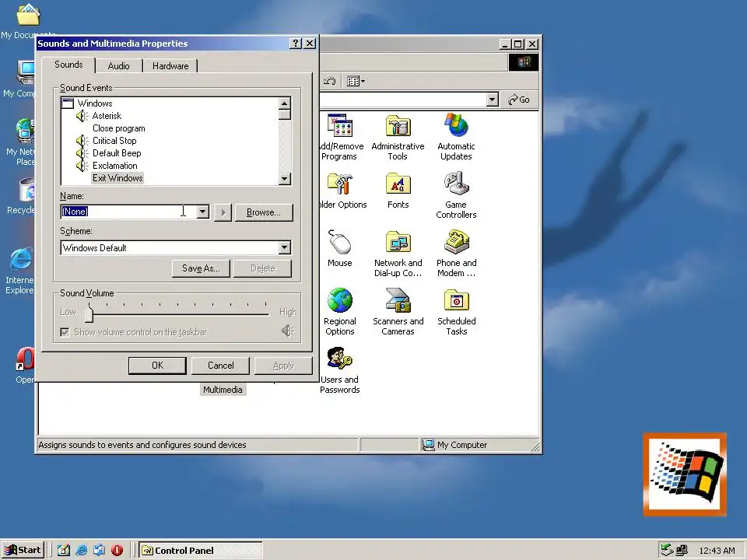Expand the Scheme dropdown
This screenshot has height=560, width=747.
click(x=285, y=247)
